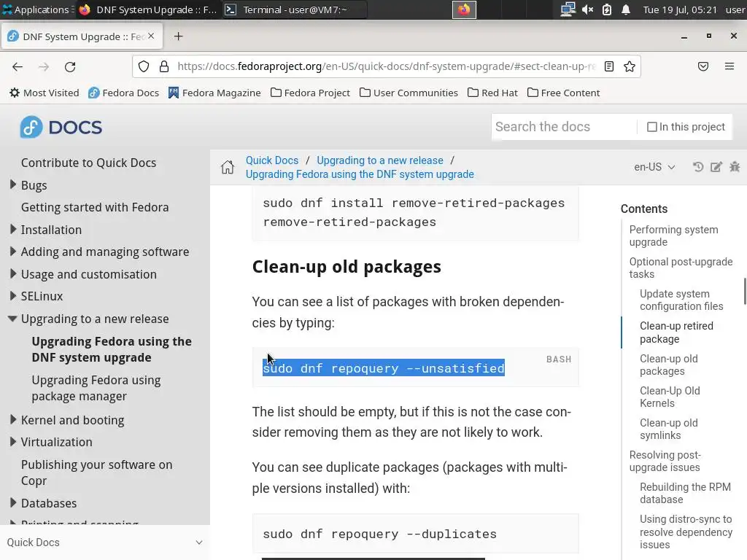Open the Fedora Docs bookmark
Viewport: 747px width, 560px height.
[x=123, y=93]
